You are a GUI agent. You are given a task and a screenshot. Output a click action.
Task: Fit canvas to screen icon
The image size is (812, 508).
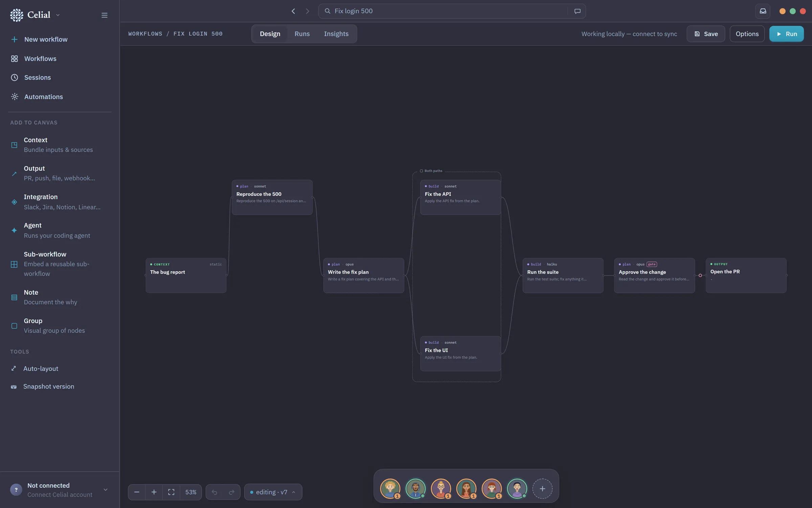click(x=171, y=492)
